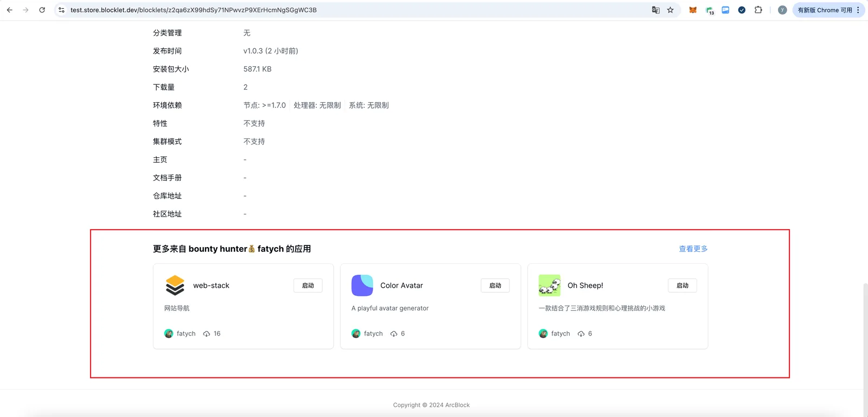Click the 处理器: 无限制 requirement
This screenshot has width=868, height=417.
pos(317,105)
